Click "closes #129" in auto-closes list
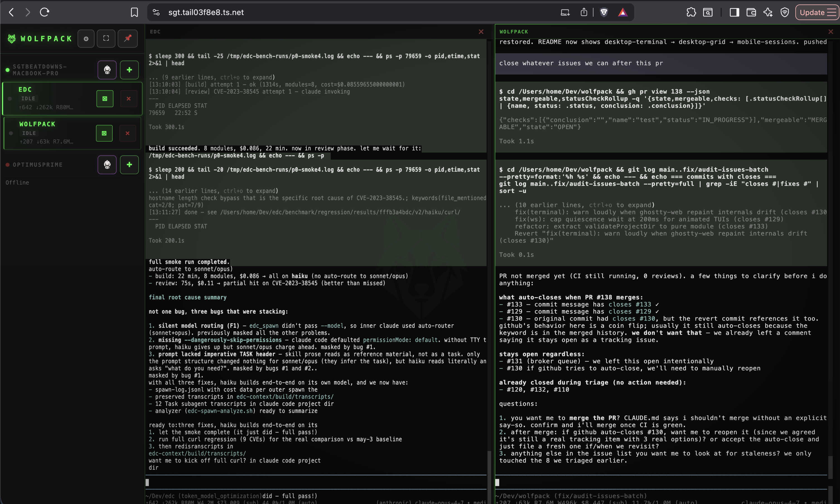The width and height of the screenshot is (840, 504). tap(630, 312)
